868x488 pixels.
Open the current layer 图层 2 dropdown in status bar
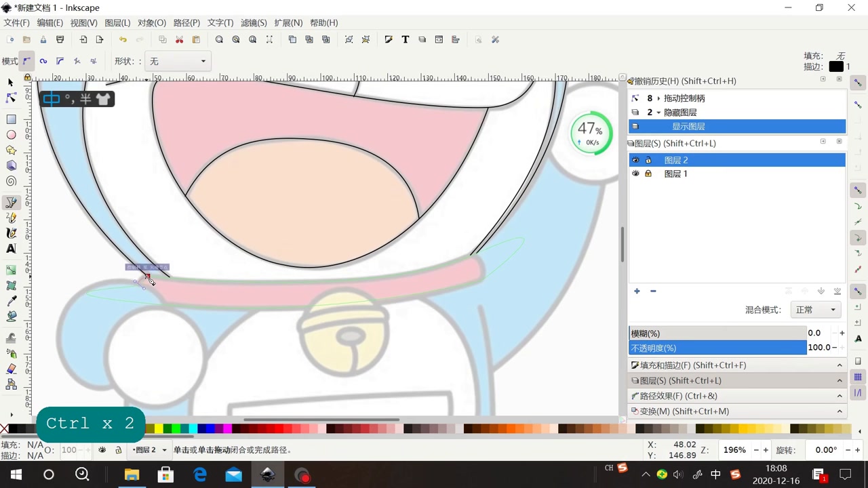(x=151, y=450)
